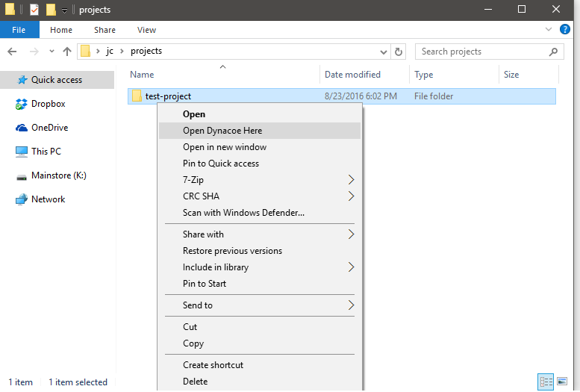The width and height of the screenshot is (580, 392).
Task: Open the address bar history dropdown
Action: coord(384,52)
